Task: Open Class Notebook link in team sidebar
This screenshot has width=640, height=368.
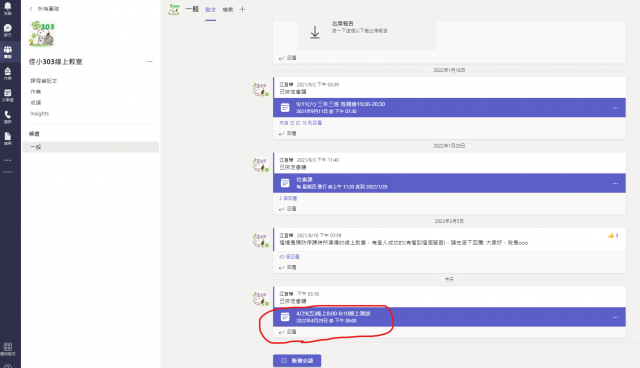Action: 44,81
